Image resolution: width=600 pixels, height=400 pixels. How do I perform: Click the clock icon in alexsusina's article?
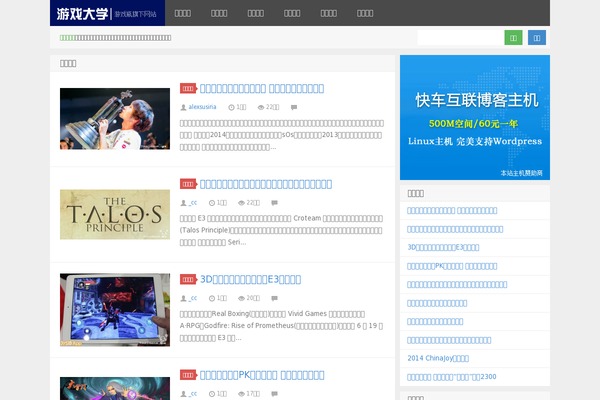(231, 107)
